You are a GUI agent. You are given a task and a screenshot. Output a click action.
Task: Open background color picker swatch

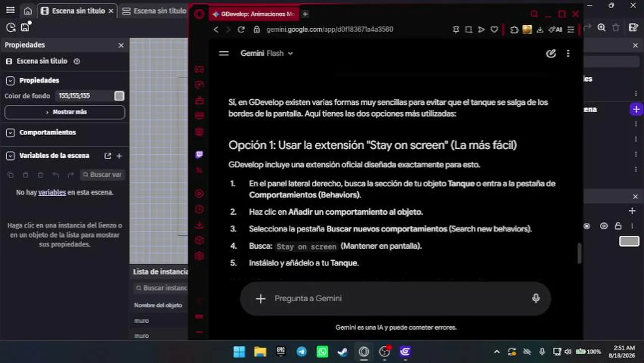coord(119,96)
